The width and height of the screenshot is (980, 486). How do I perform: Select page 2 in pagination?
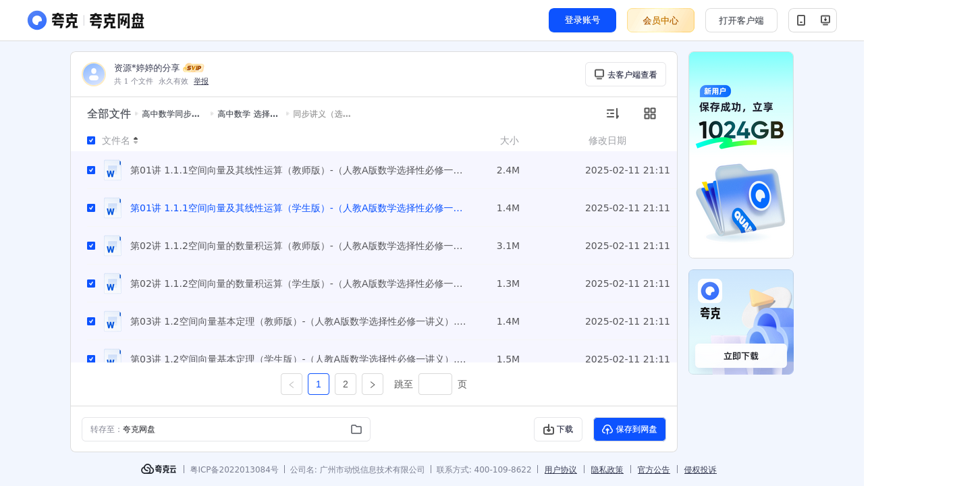tap(346, 384)
